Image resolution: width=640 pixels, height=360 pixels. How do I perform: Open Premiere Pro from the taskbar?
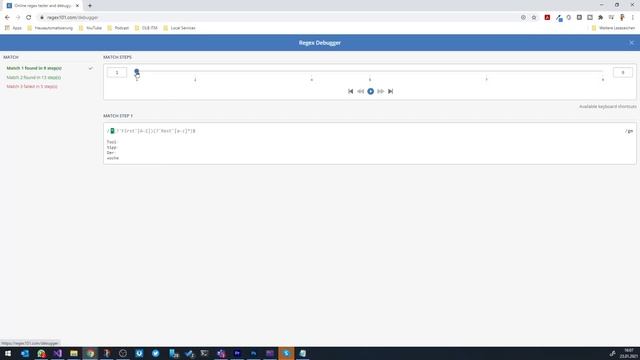237,353
